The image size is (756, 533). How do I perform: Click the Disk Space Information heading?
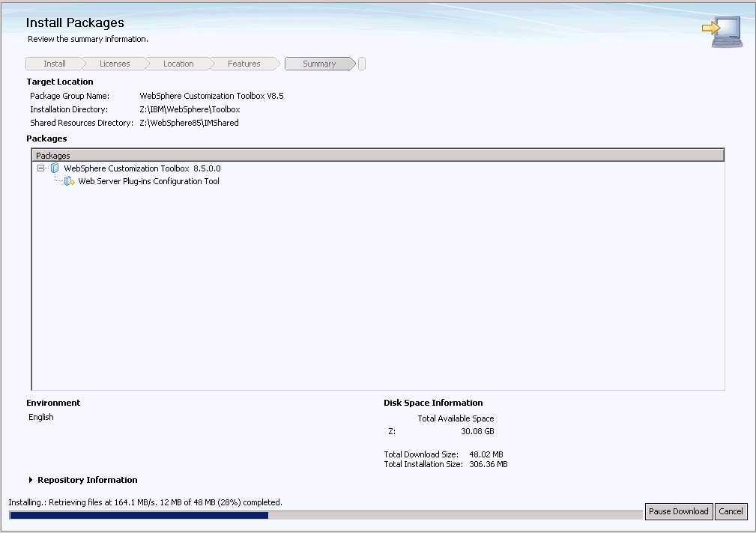pyautogui.click(x=433, y=403)
